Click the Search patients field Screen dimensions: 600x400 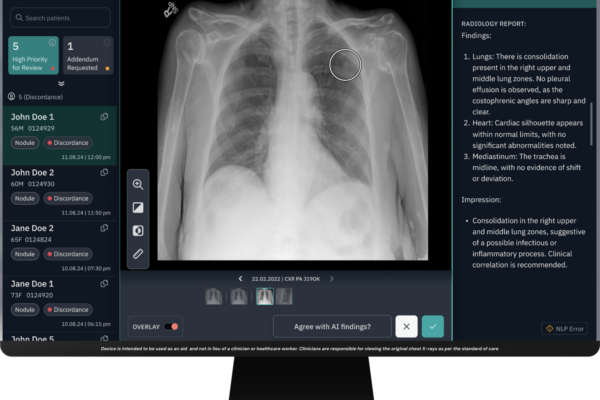59,18
